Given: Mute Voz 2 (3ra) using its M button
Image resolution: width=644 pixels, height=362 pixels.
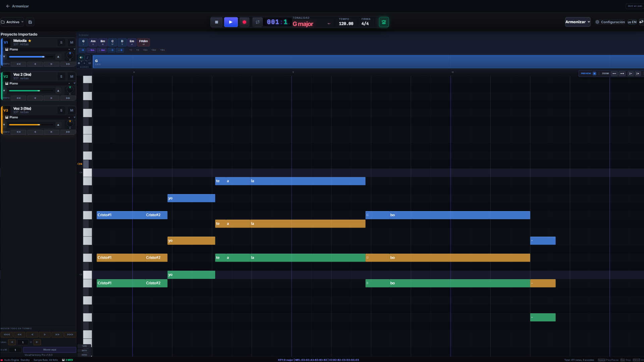Looking at the screenshot, I should [x=71, y=77].
